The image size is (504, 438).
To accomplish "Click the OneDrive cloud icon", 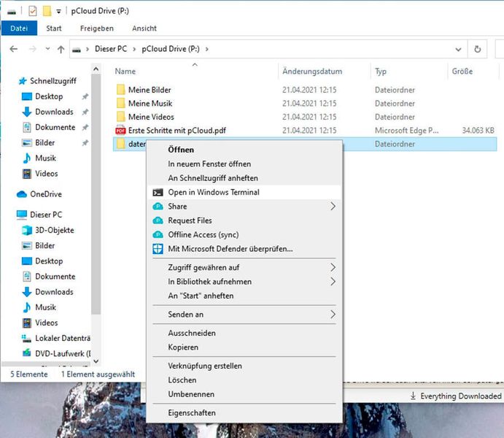I will coord(22,194).
